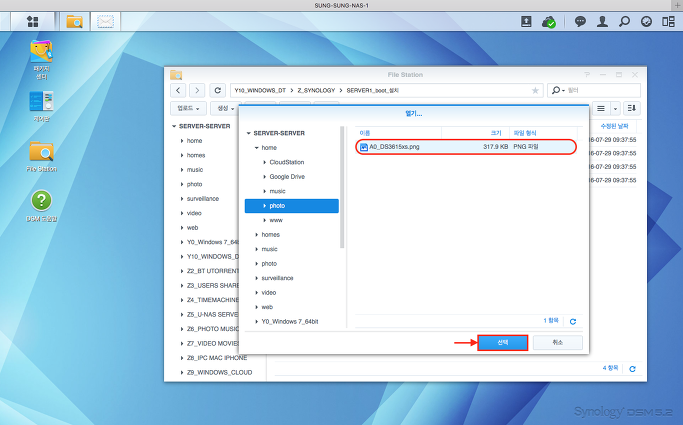Open the upload queue tray icon
683x425 pixels.
click(526, 21)
